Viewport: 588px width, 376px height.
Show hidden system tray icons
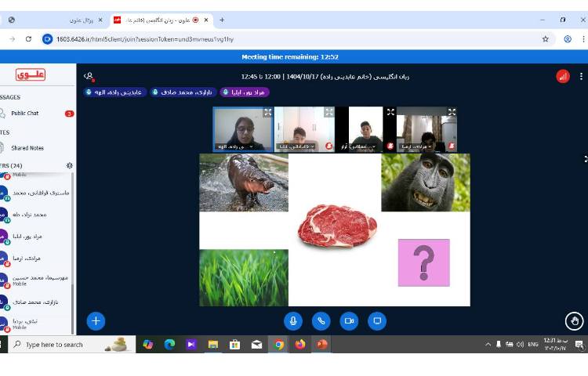pyautogui.click(x=488, y=344)
